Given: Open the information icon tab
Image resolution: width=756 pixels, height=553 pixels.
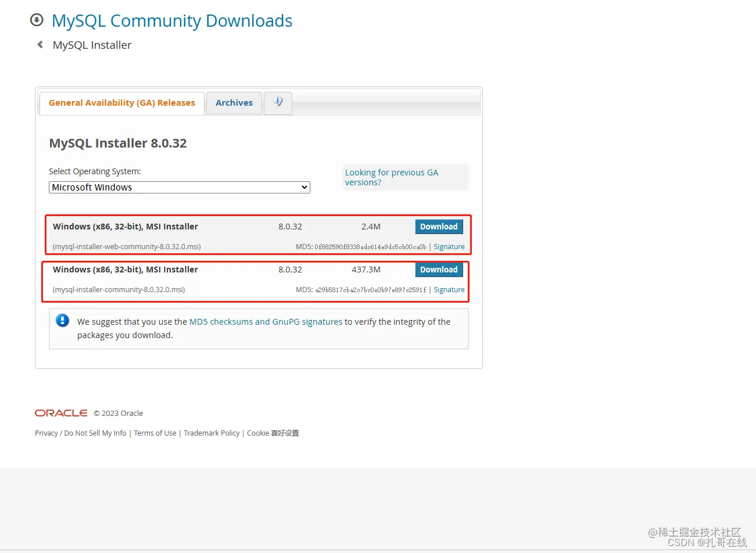Looking at the screenshot, I should [x=278, y=102].
